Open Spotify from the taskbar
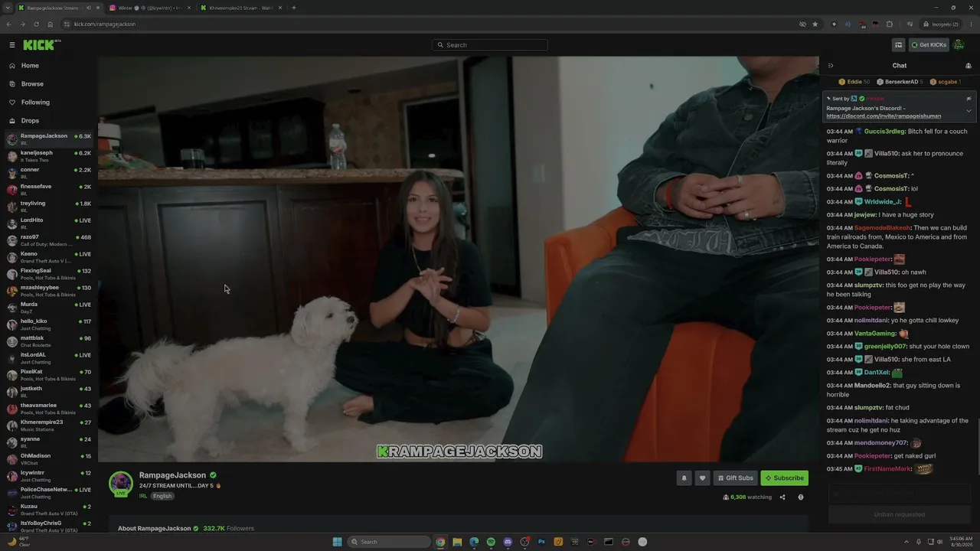Viewport: 980px width, 551px height. 491,542
